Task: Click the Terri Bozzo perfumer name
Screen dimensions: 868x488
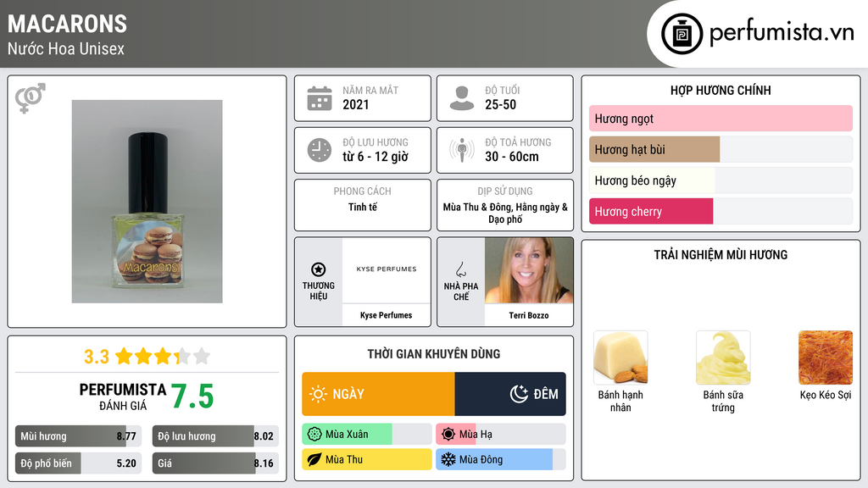Action: [529, 315]
